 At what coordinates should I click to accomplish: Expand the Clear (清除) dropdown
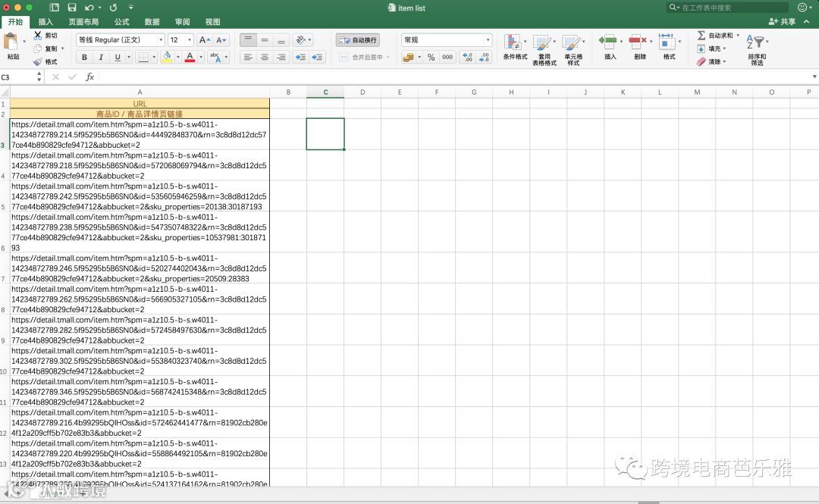(724, 61)
